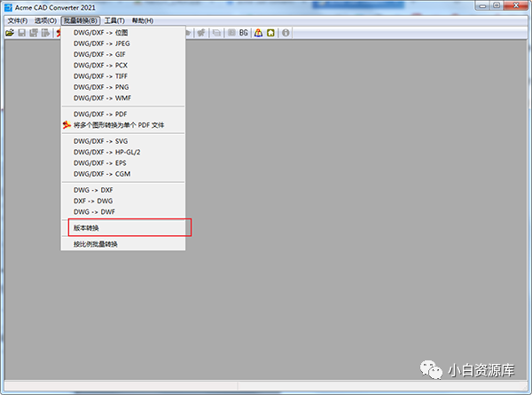Click the Acme CAD Converter title bar app icon
This screenshot has width=532, height=395.
(x=8, y=7)
